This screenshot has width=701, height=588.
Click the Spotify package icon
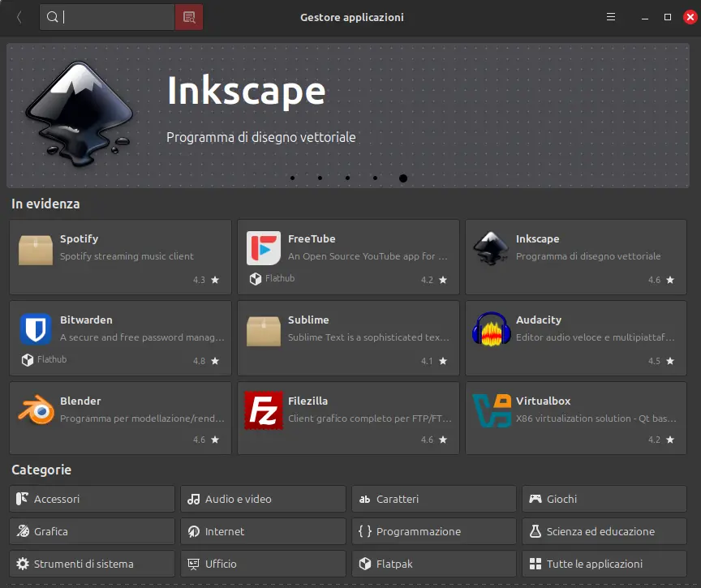tap(36, 248)
